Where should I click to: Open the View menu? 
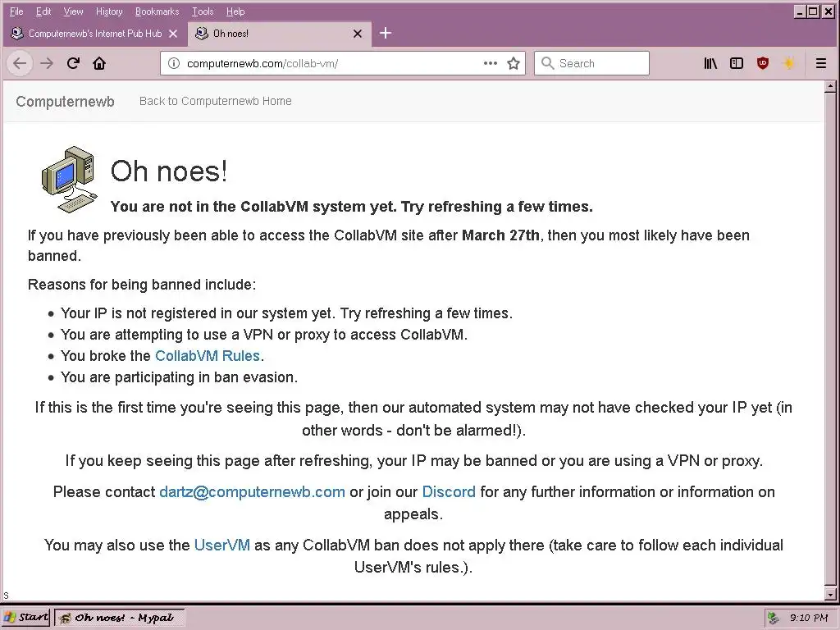(73, 11)
